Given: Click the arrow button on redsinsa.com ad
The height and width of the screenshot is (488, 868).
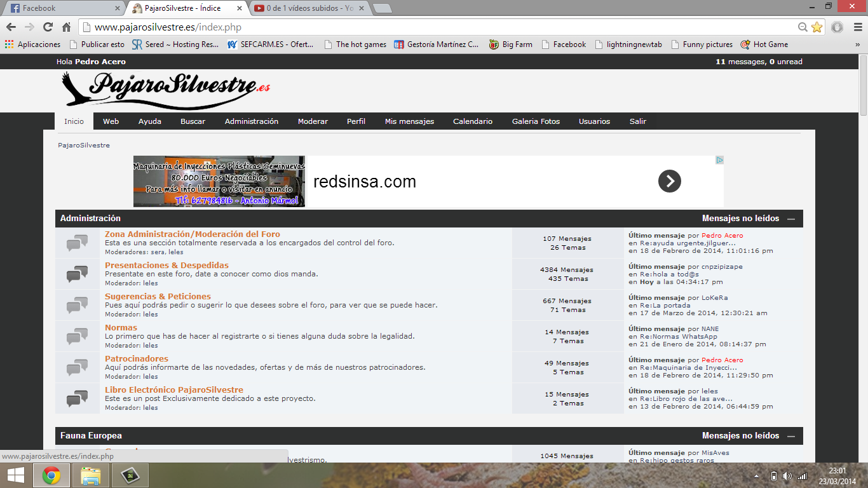Looking at the screenshot, I should pyautogui.click(x=669, y=181).
